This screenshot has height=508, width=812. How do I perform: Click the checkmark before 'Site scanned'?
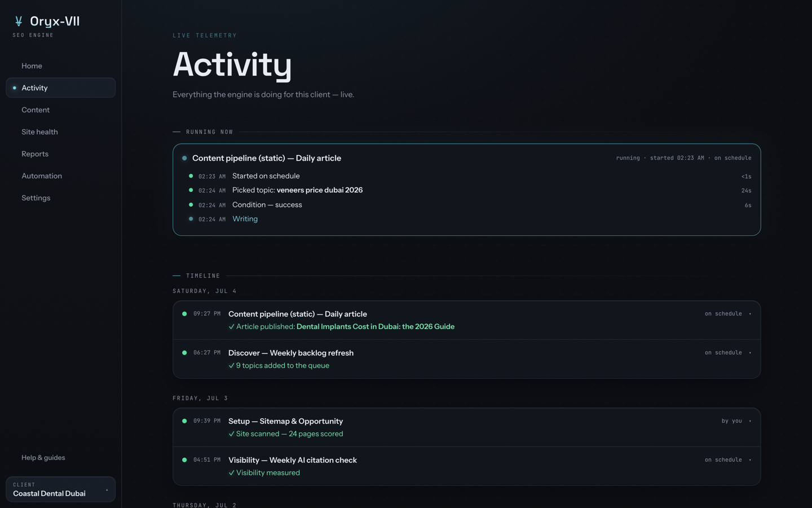point(231,434)
